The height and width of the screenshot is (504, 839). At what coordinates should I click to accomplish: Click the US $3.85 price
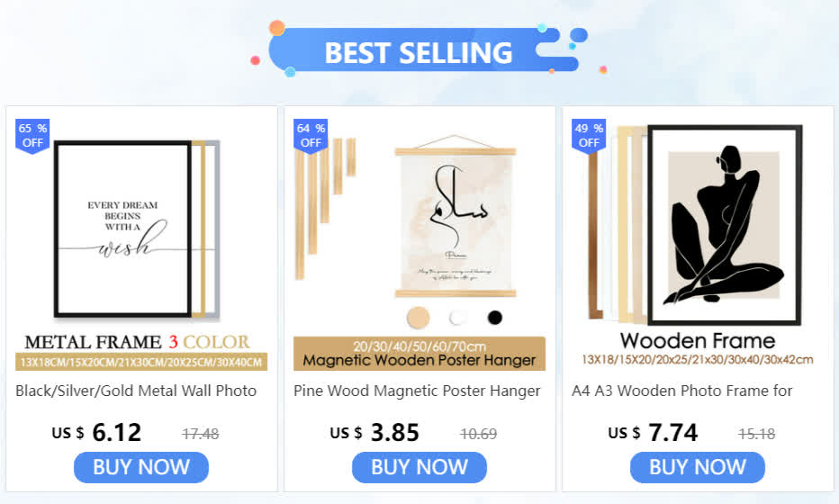click(374, 432)
